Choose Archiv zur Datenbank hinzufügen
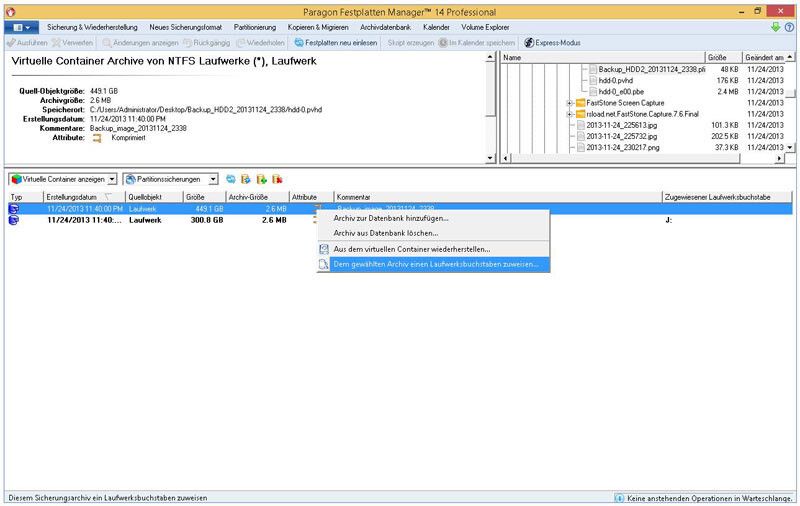The height and width of the screenshot is (506, 800). coord(433,218)
